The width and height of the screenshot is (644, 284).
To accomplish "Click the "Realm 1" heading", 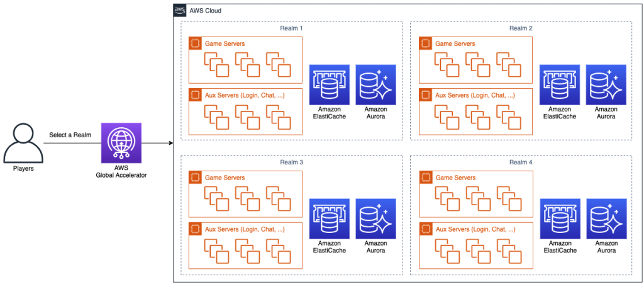I will tap(291, 28).
